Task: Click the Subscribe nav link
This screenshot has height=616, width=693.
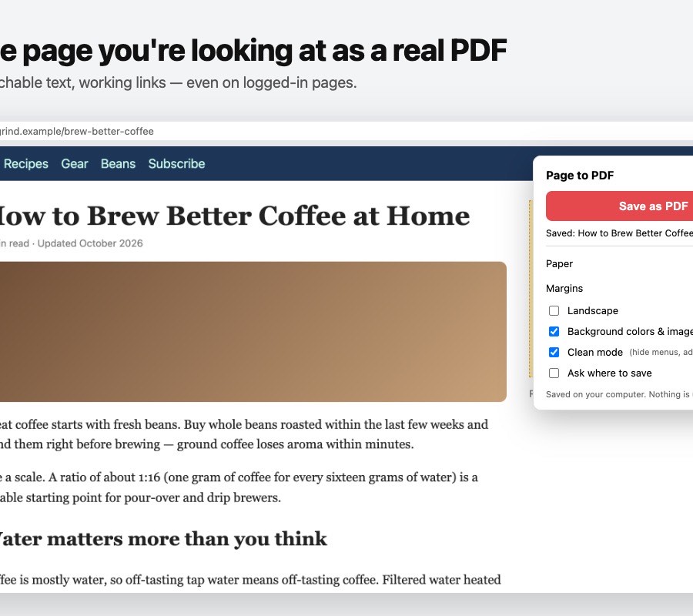Action: (177, 164)
